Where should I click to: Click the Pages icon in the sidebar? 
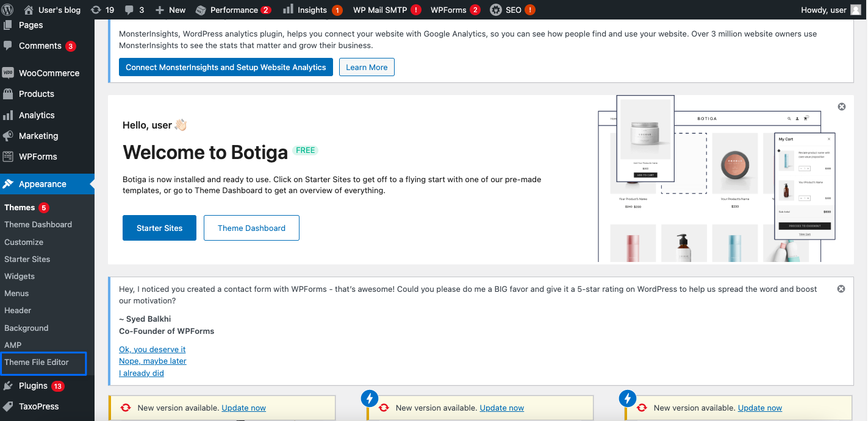(x=8, y=25)
